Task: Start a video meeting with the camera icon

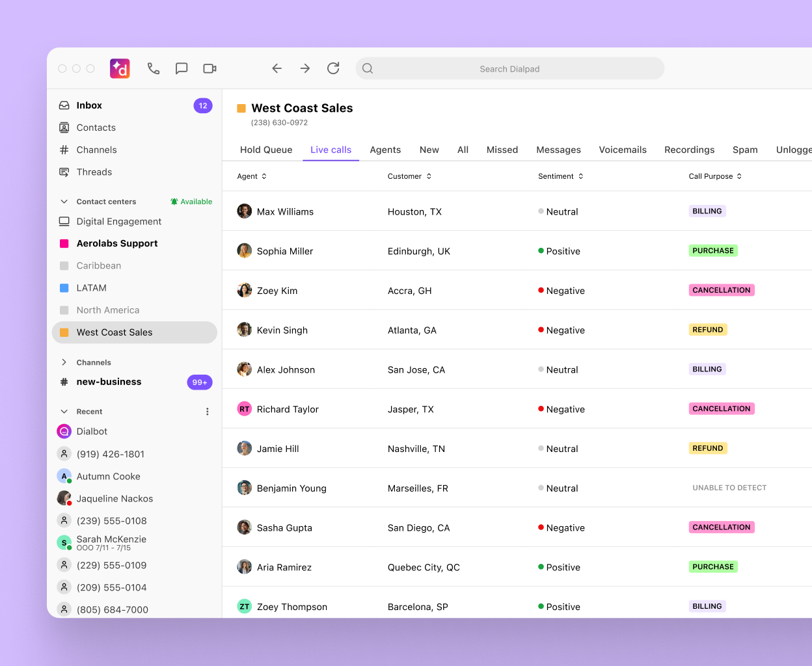Action: click(209, 68)
